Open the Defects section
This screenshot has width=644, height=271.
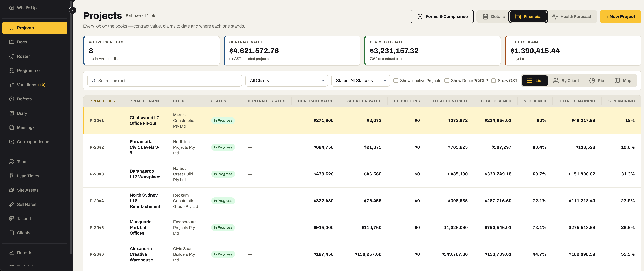pos(34,99)
